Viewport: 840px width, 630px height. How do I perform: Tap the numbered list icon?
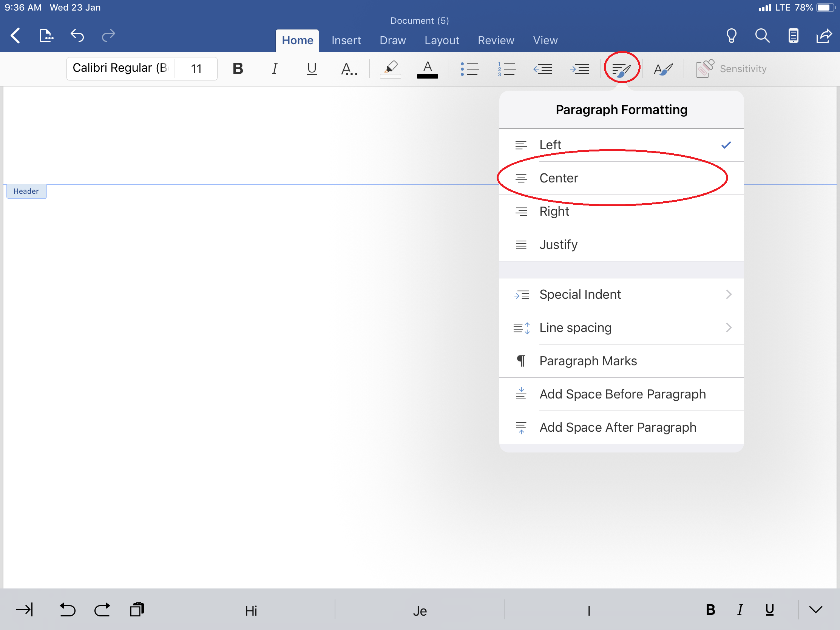[x=506, y=69]
